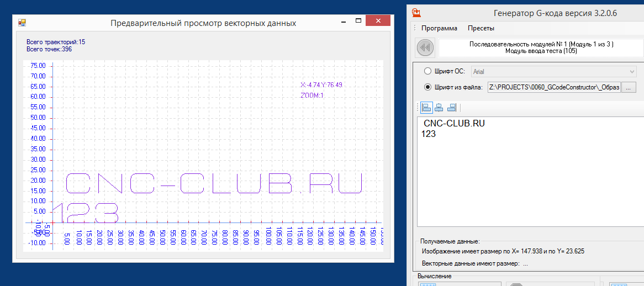Select the 'Шрифт ОС' radio button
Viewport: 644px width, 286px height.
427,71
